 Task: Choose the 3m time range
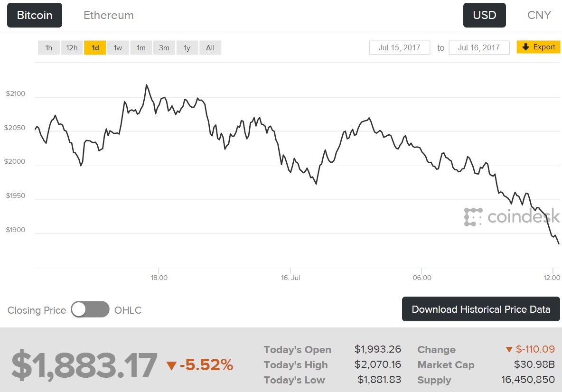coord(164,47)
